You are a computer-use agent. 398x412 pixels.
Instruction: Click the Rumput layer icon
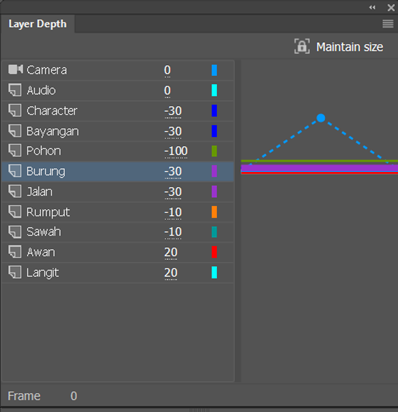coord(15,212)
